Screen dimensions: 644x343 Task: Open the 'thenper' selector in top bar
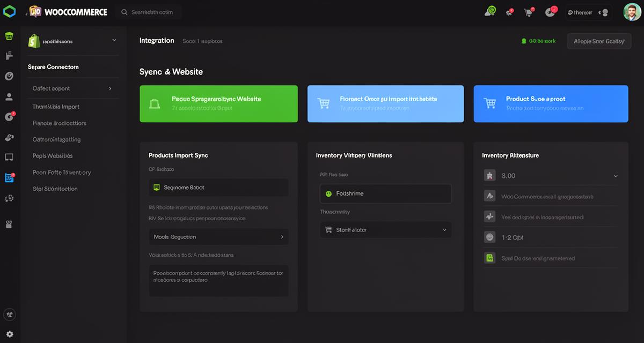pos(589,12)
